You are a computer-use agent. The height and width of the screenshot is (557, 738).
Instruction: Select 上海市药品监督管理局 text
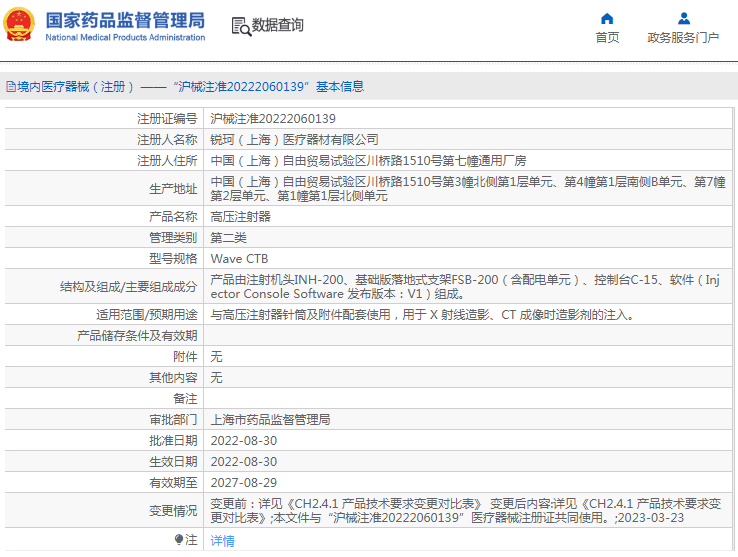(x=270, y=420)
